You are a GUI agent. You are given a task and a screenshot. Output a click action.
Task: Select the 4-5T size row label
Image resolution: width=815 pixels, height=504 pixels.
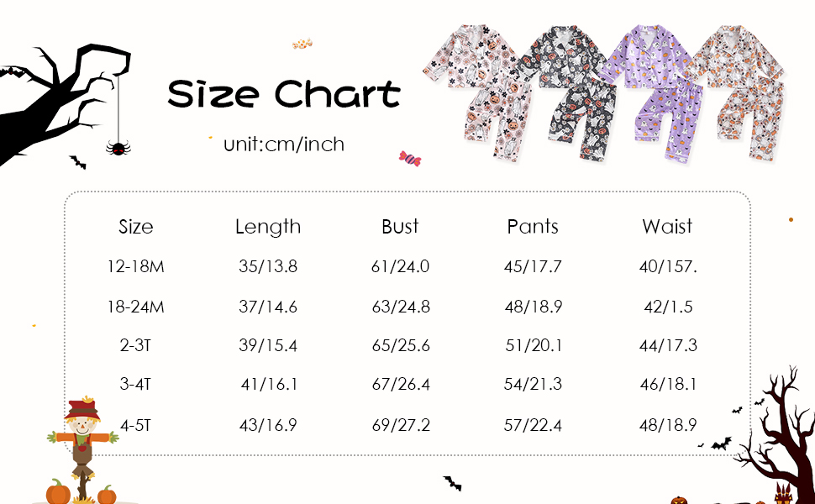click(136, 425)
